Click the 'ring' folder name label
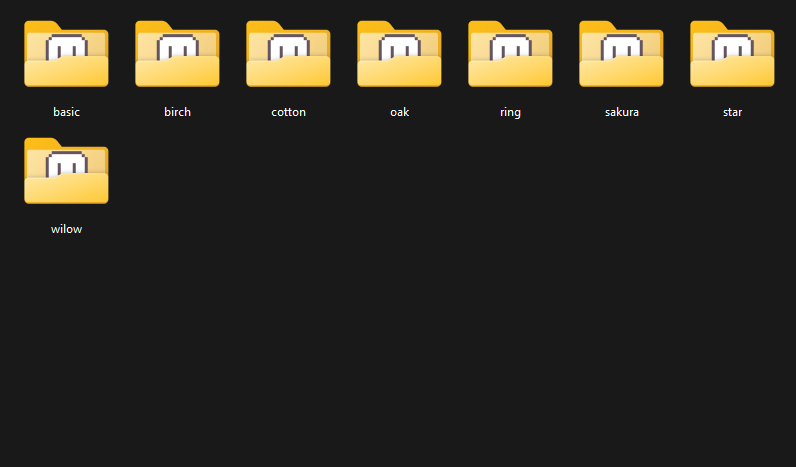 pos(510,113)
